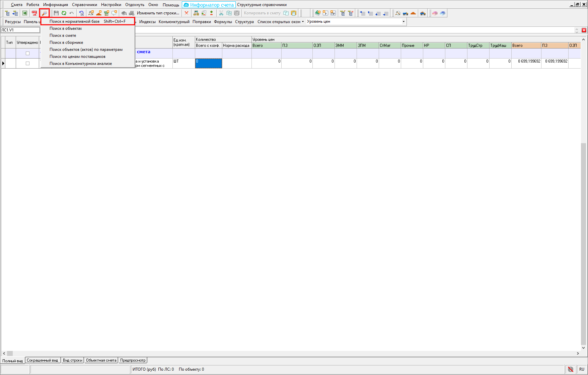Click the hammer and sickle toolbar icon

[x=398, y=13]
